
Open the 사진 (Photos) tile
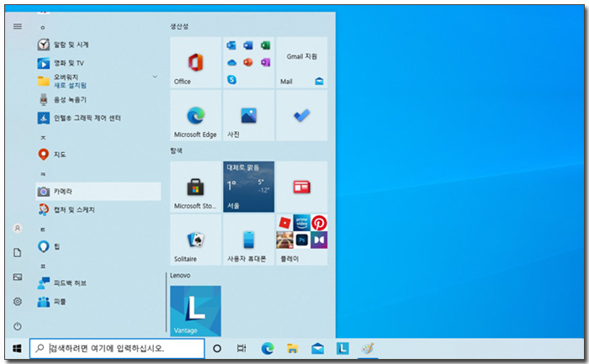[x=249, y=115]
